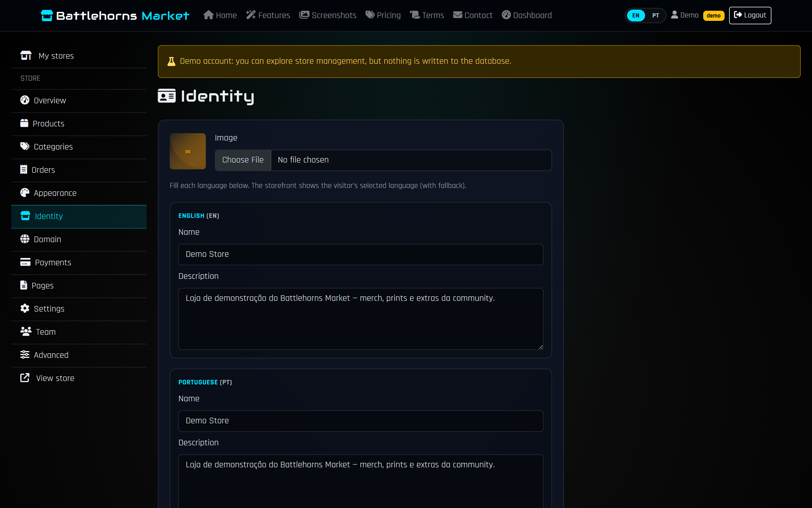Click the 'No file chosen' text
The image size is (812, 508).
303,160
